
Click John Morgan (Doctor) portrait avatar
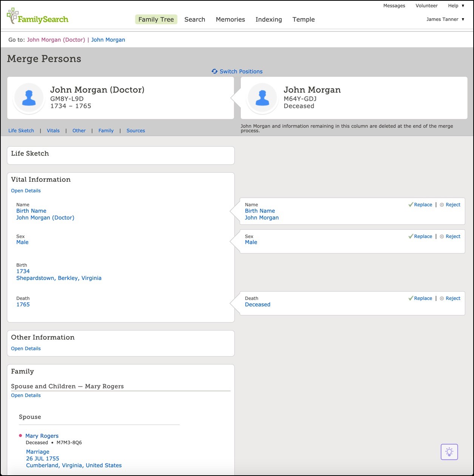29,98
